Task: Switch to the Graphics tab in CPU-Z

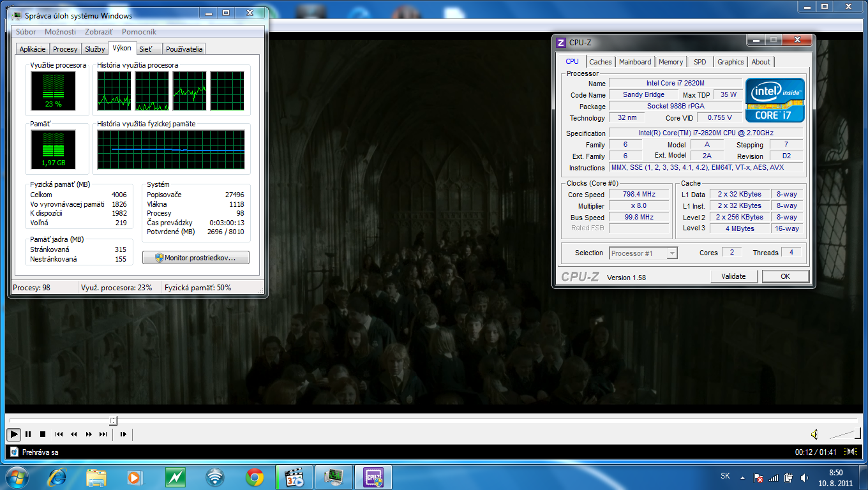Action: 731,62
